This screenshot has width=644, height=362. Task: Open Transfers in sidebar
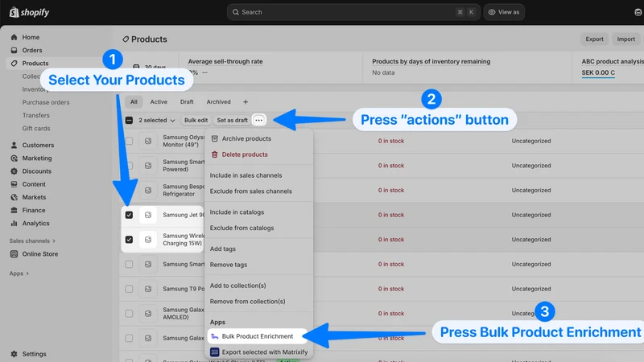point(35,115)
